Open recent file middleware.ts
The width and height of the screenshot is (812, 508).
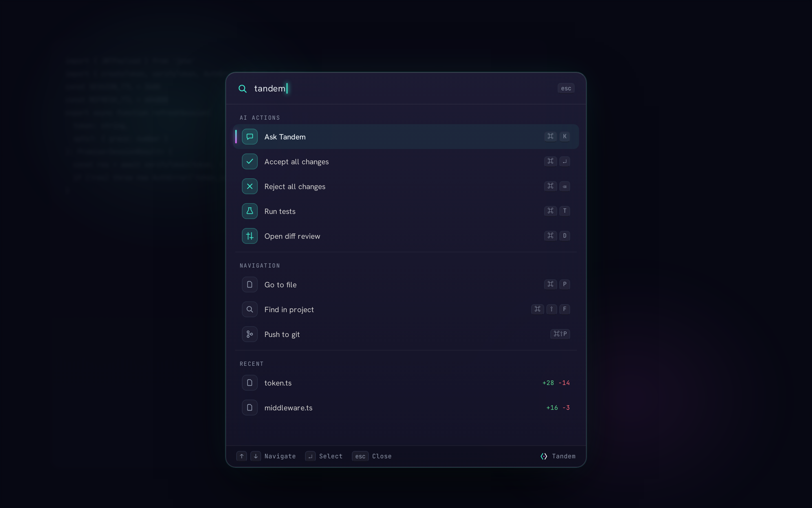pos(406,408)
